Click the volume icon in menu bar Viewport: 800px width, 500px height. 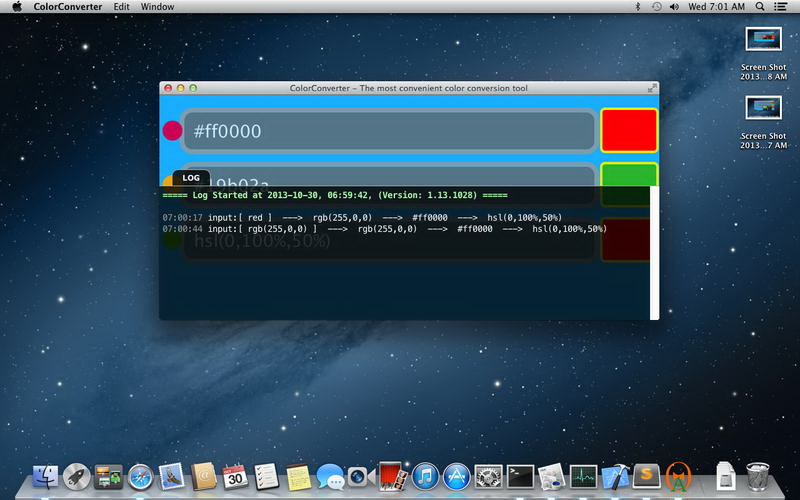point(674,7)
